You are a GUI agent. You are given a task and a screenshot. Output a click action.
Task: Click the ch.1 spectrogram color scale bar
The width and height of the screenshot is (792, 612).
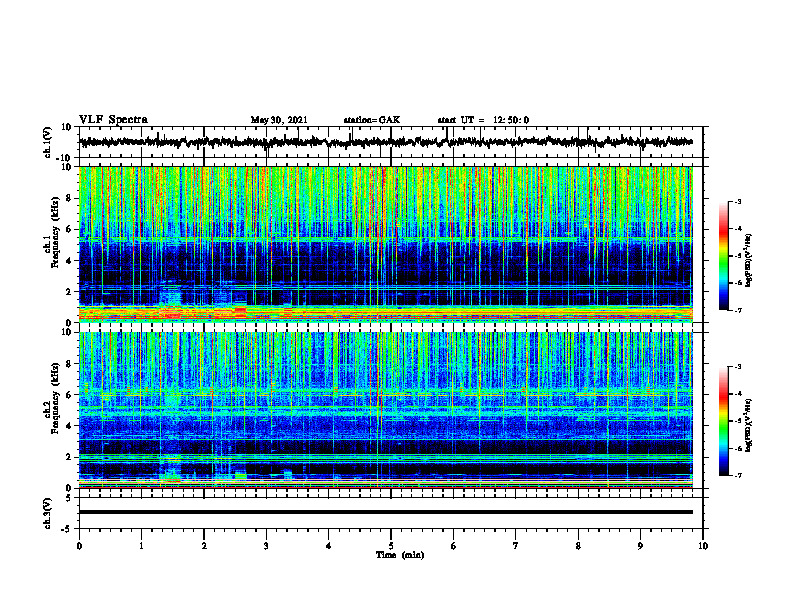pos(724,256)
